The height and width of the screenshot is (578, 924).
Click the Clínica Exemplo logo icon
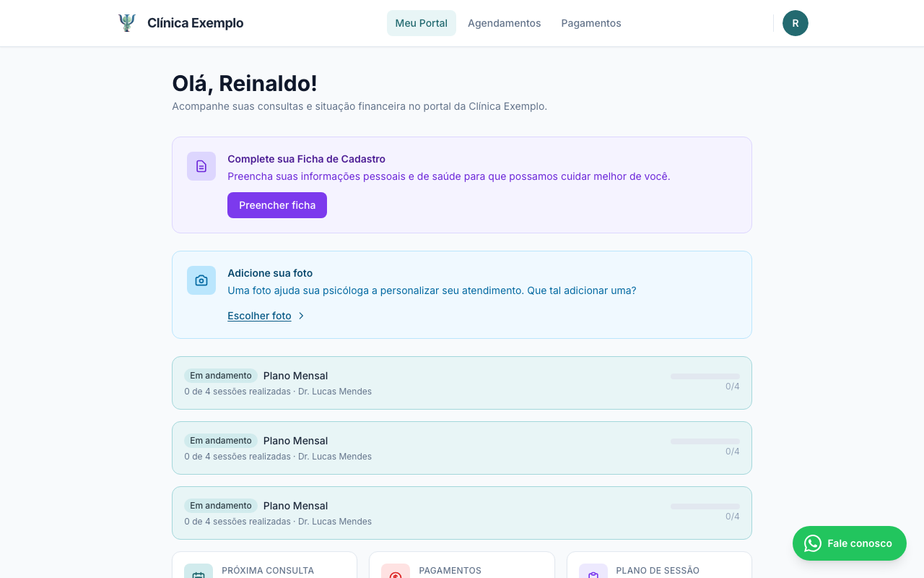[x=127, y=23]
